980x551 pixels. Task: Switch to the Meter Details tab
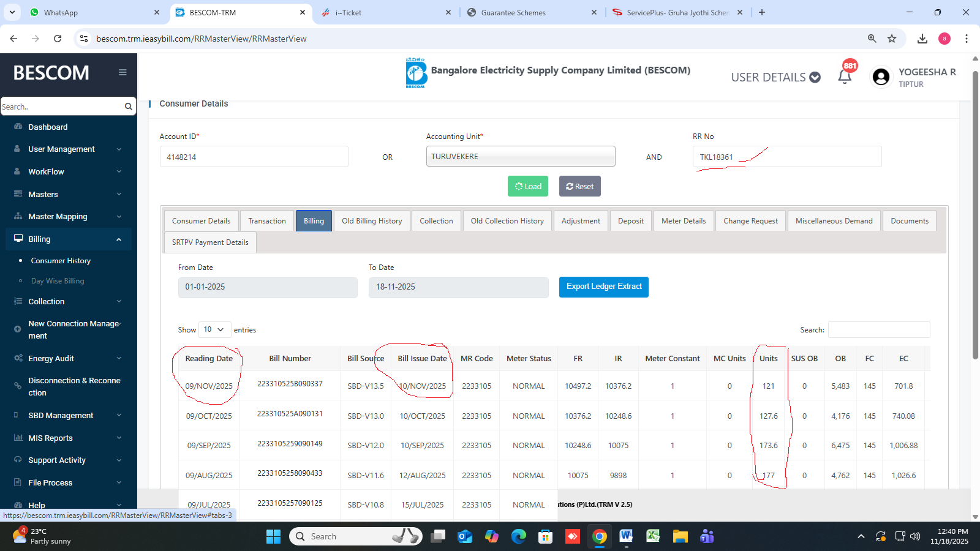click(684, 221)
